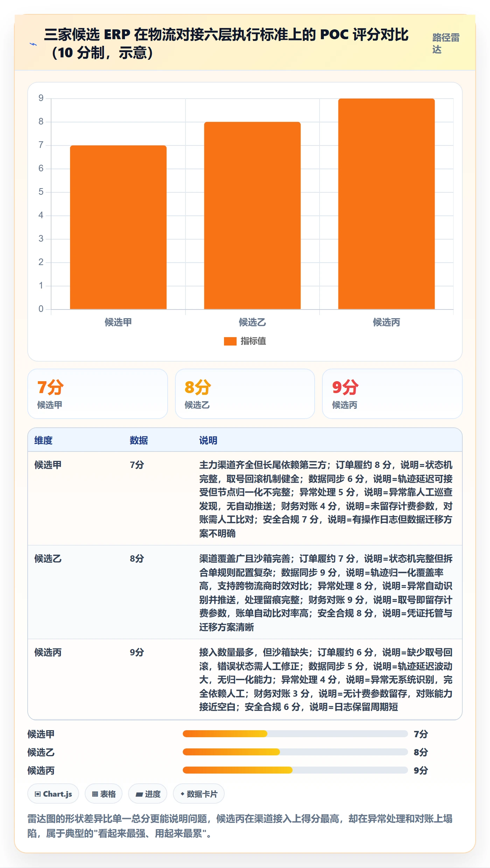Click the 9分 value beside the progress bar
This screenshot has height=868, width=490.
tap(421, 770)
